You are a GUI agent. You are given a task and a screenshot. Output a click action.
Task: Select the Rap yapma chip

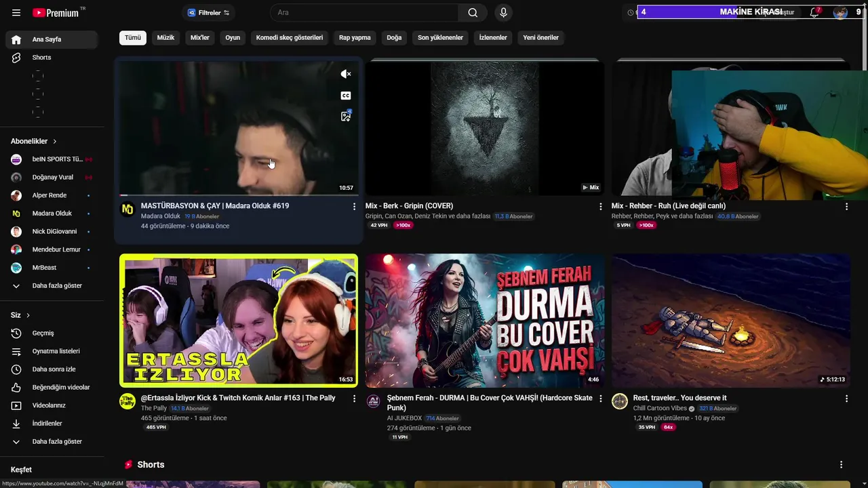355,38
